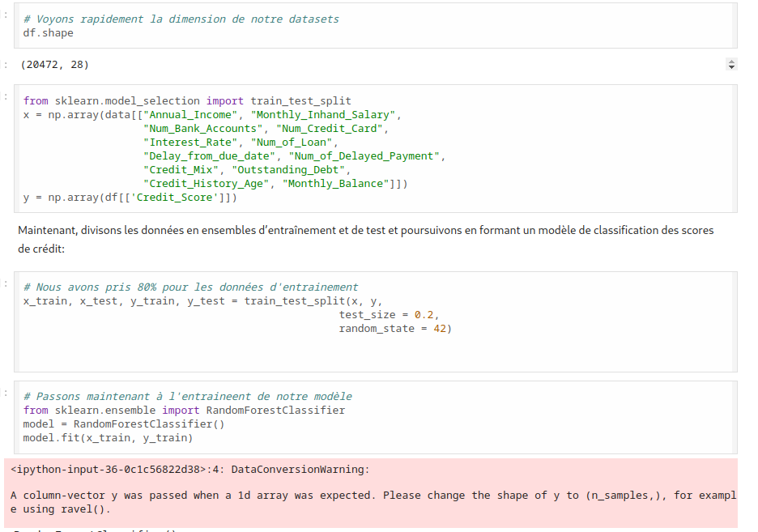
Task: Click the up/down stepper beside the shape output
Action: [x=732, y=64]
